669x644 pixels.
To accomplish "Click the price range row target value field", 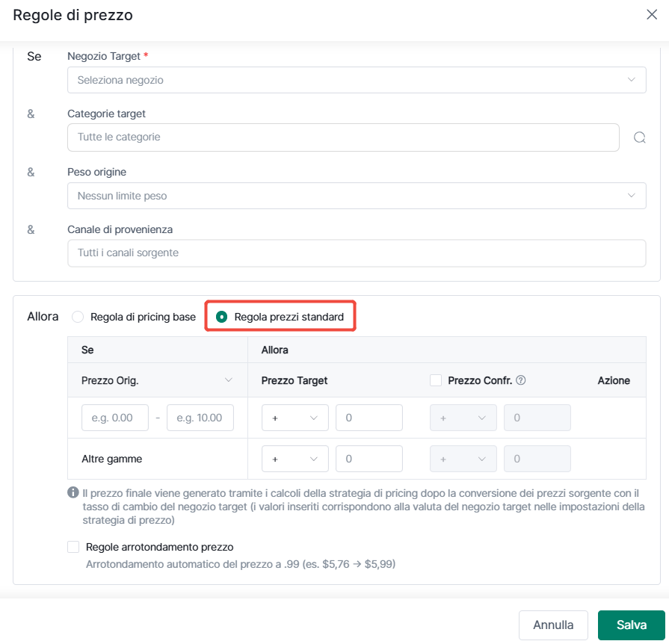I will pos(369,418).
